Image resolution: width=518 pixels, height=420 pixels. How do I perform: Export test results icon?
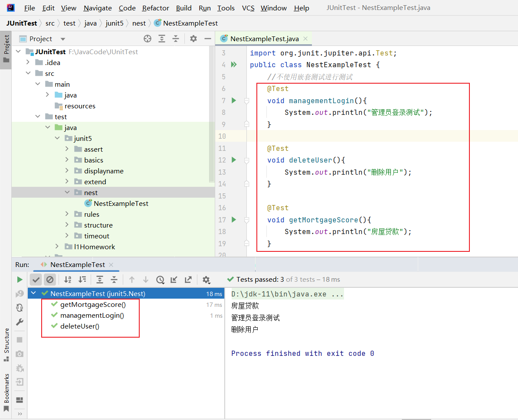188,280
